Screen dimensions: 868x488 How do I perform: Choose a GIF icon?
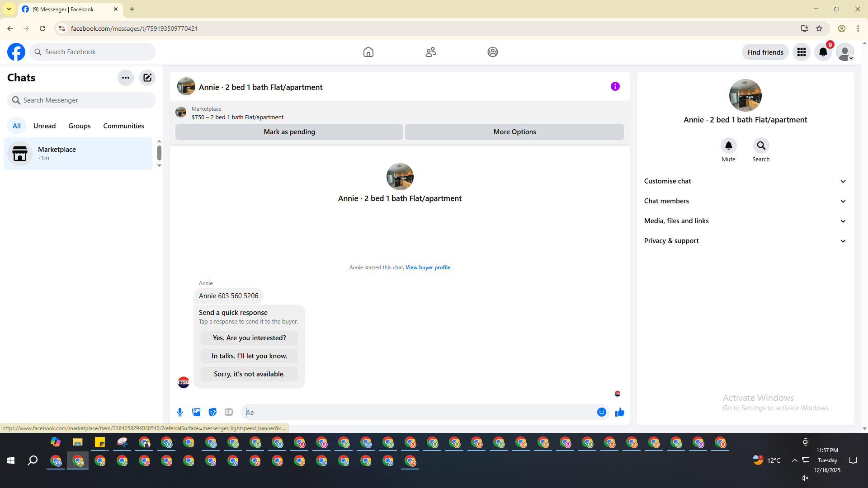229,412
